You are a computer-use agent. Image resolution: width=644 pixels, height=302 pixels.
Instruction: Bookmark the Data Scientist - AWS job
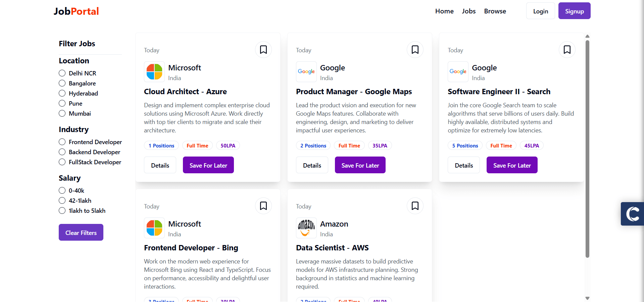point(415,206)
